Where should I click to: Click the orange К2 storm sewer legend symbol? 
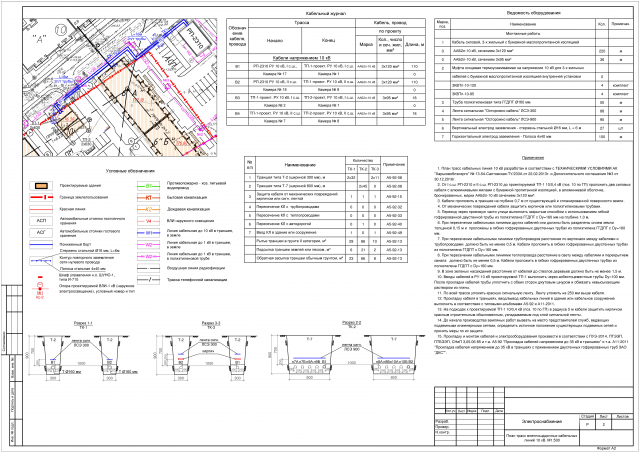148,209
